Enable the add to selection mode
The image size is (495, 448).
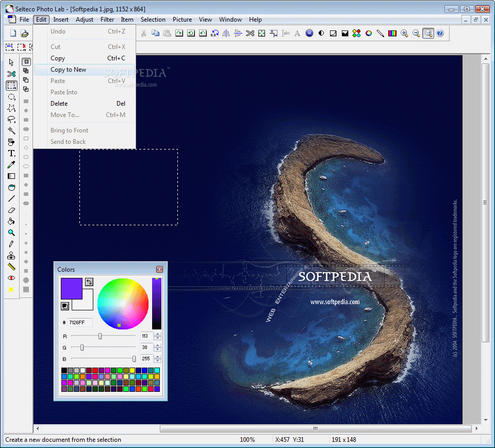point(26,71)
